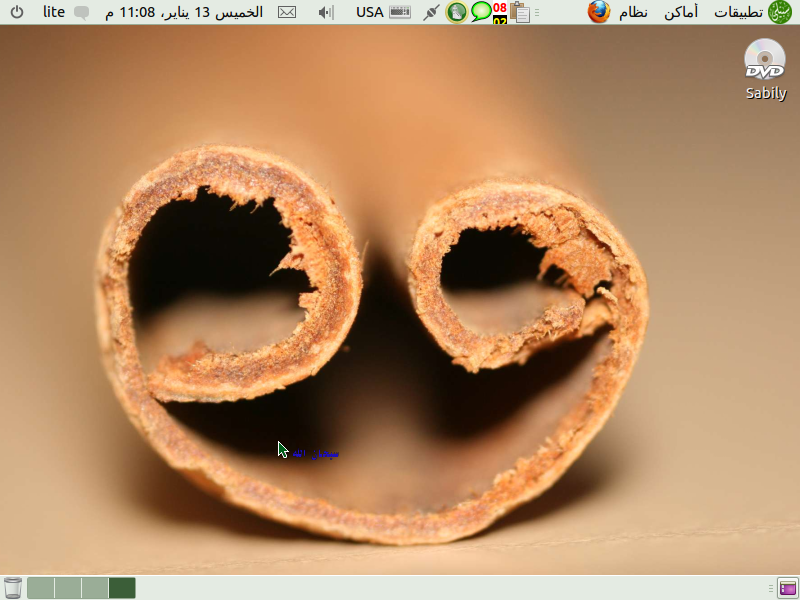Open the volume speaker control

point(326,12)
